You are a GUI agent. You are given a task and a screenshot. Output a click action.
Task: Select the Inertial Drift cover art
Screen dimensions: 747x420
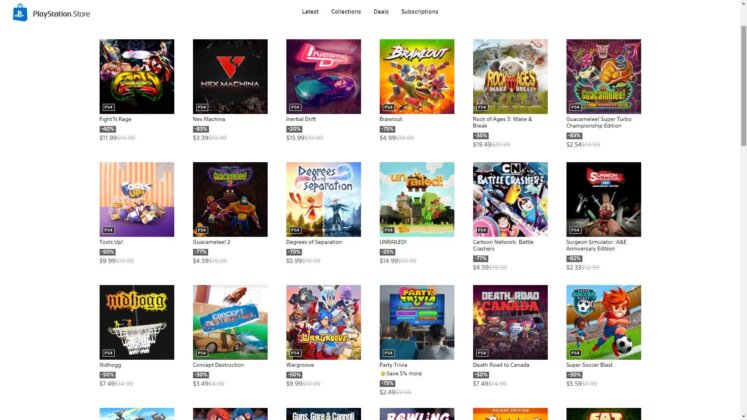[323, 76]
